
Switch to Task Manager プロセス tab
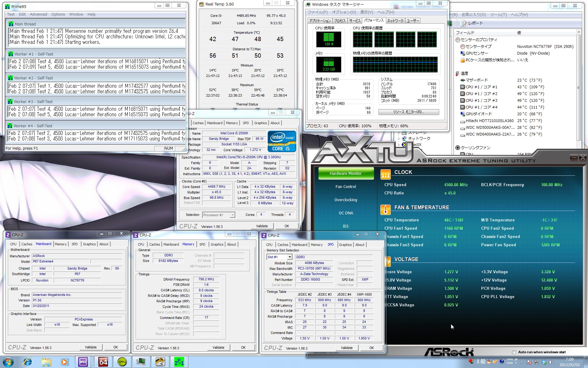340,21
